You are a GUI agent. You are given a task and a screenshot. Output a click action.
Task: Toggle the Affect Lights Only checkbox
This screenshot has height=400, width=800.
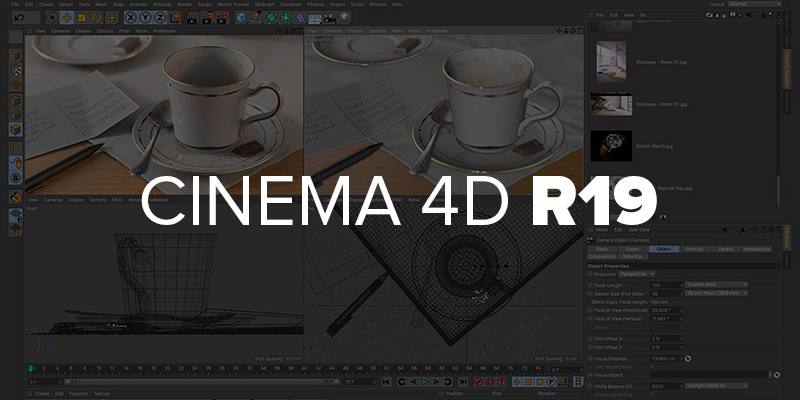tap(652, 394)
